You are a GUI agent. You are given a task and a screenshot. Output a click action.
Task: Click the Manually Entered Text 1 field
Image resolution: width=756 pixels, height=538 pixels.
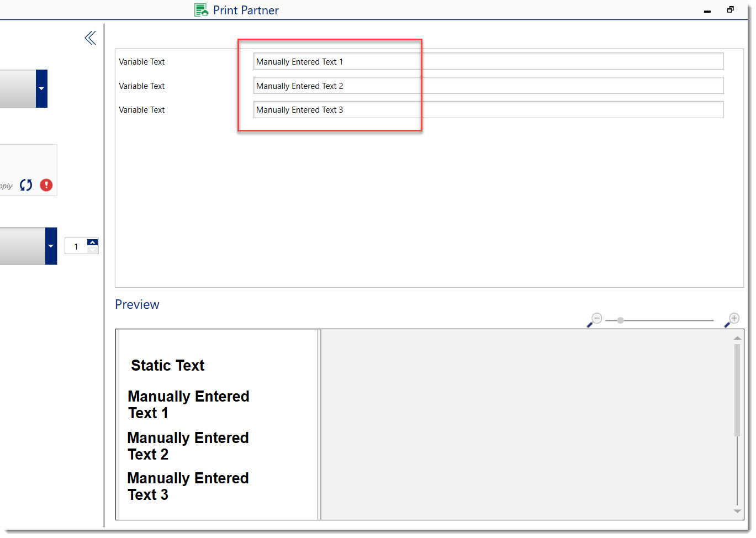pyautogui.click(x=488, y=61)
